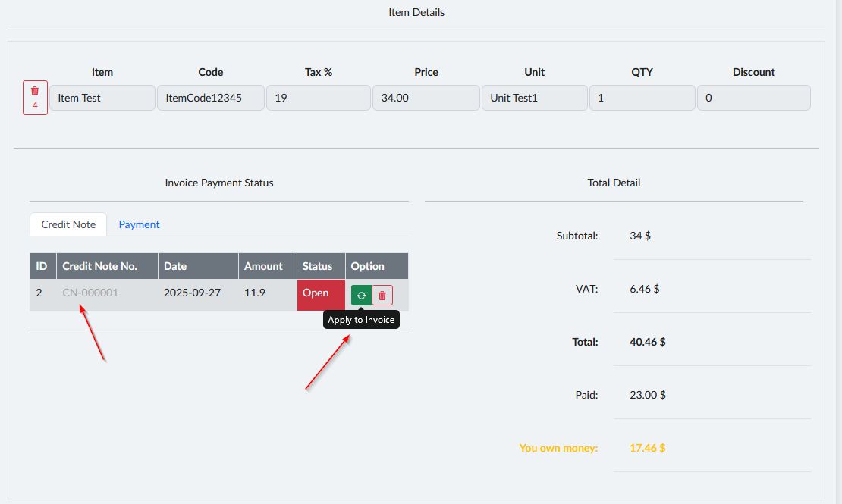Click the Date column header
Screen dimensions: 842x504
175,266
